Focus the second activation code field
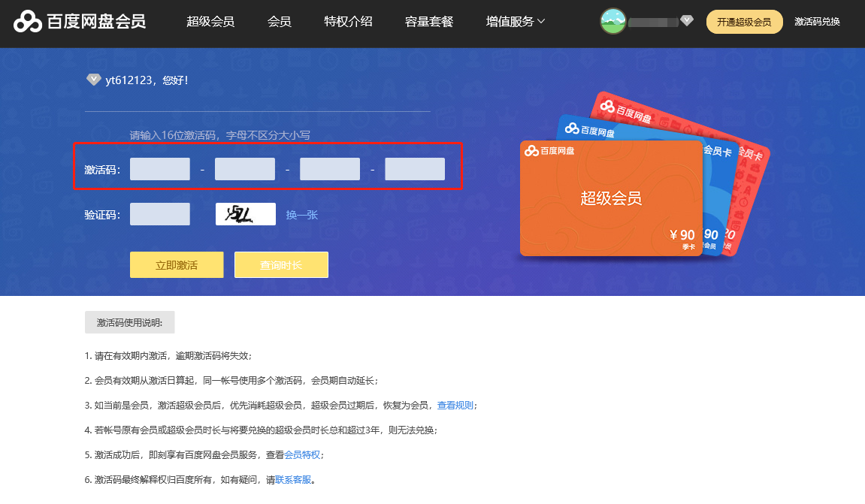The image size is (865, 504). pos(245,170)
